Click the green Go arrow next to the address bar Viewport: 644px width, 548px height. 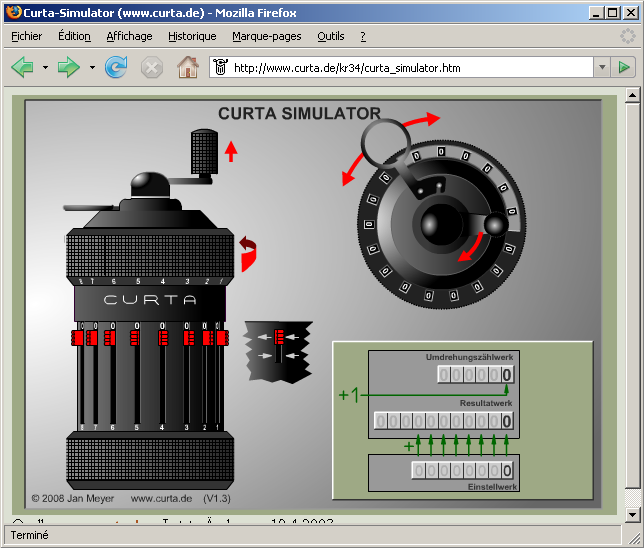pos(624,67)
